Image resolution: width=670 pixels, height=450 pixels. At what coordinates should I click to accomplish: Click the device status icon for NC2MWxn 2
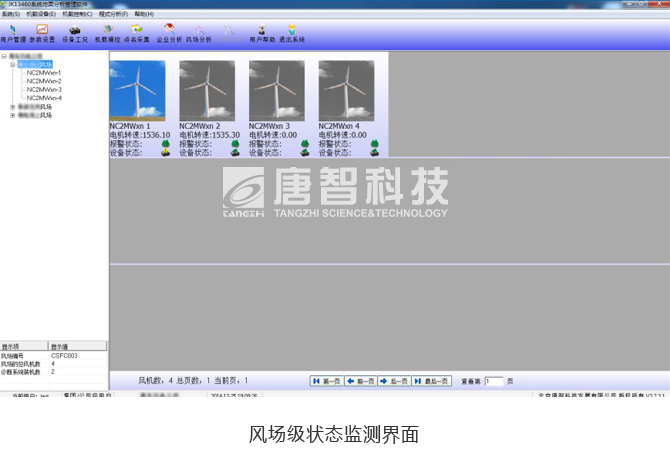click(235, 153)
